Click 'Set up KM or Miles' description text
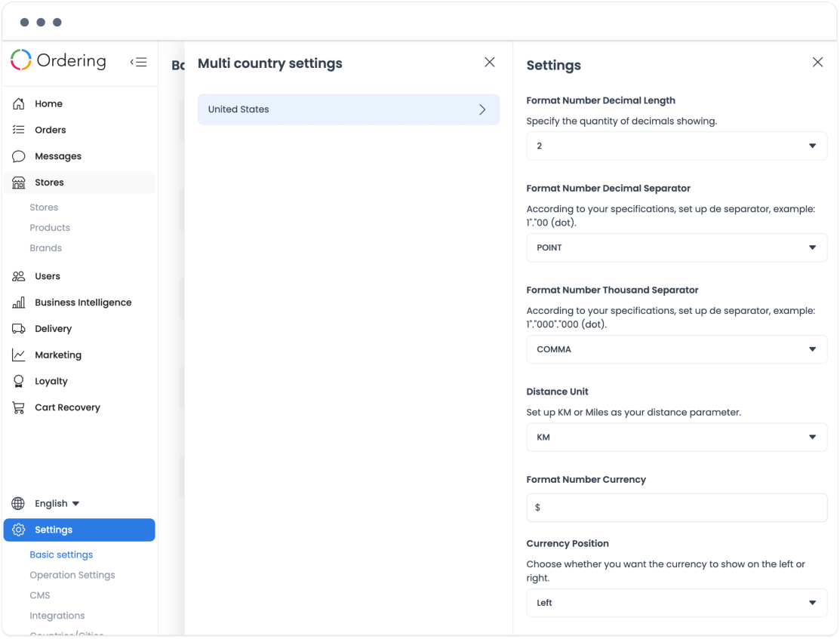 634,413
